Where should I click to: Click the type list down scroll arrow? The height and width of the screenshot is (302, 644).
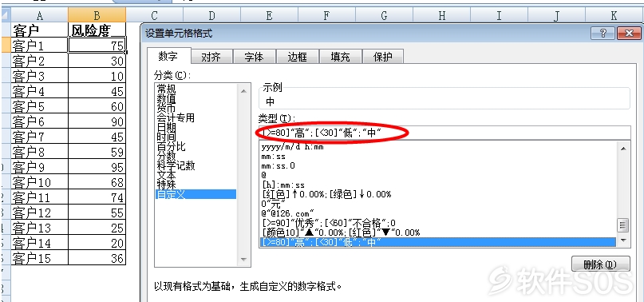(x=623, y=240)
